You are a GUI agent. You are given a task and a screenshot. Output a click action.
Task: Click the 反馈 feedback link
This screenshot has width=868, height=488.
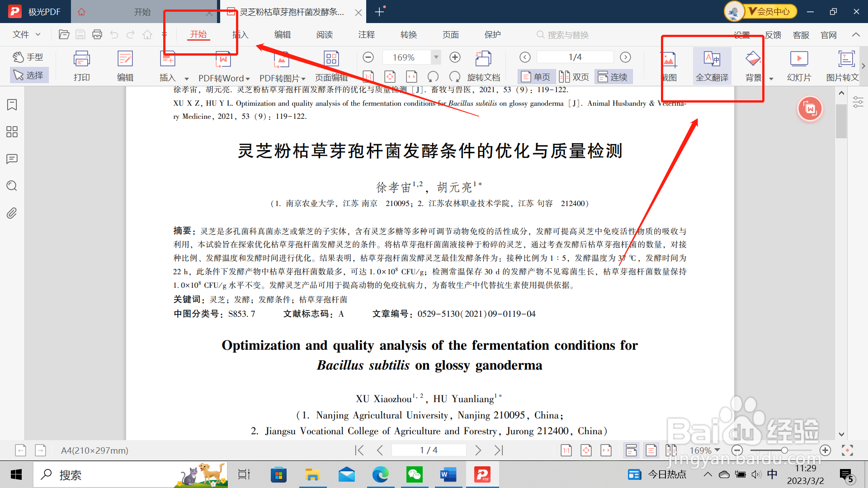click(x=773, y=34)
